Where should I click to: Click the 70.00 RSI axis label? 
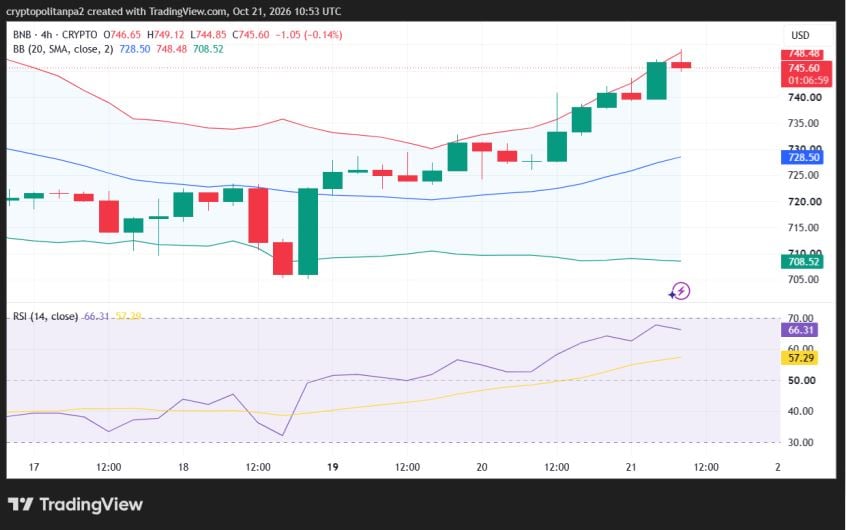800,318
